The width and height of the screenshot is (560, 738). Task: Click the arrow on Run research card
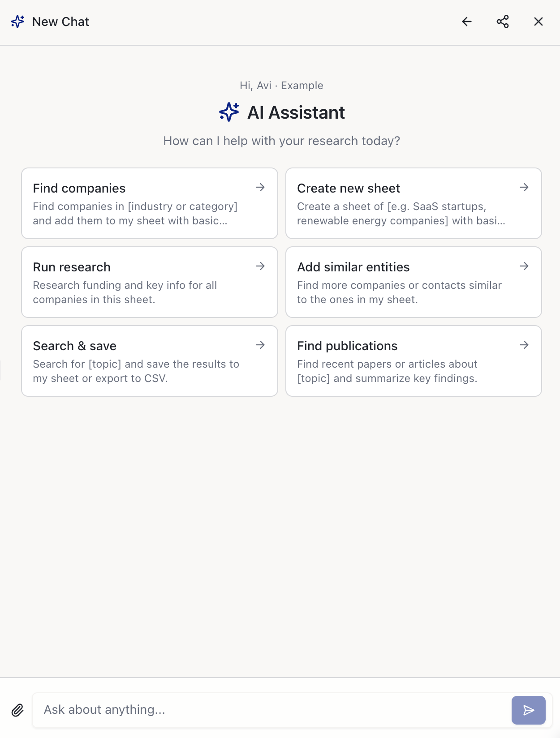pos(260,266)
